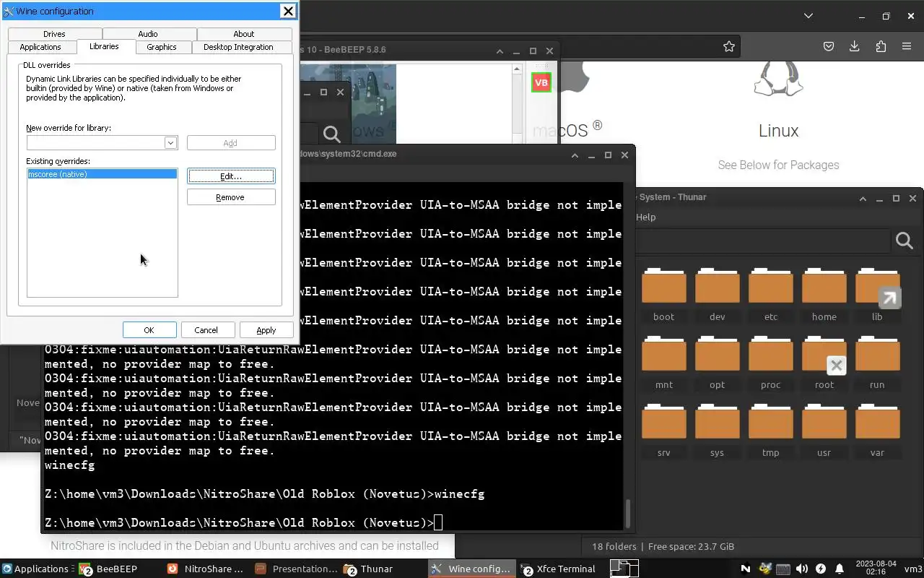Select the mscoree (native) override entry
The height and width of the screenshot is (578, 924).
102,174
